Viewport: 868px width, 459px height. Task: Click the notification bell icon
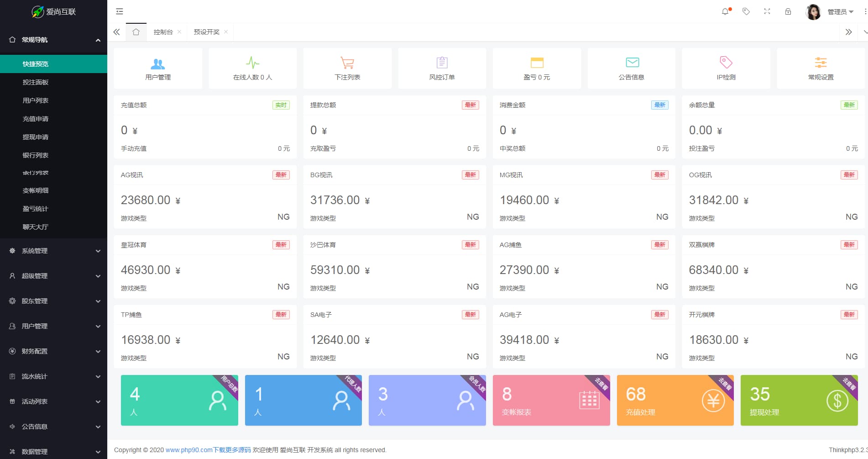tap(725, 11)
